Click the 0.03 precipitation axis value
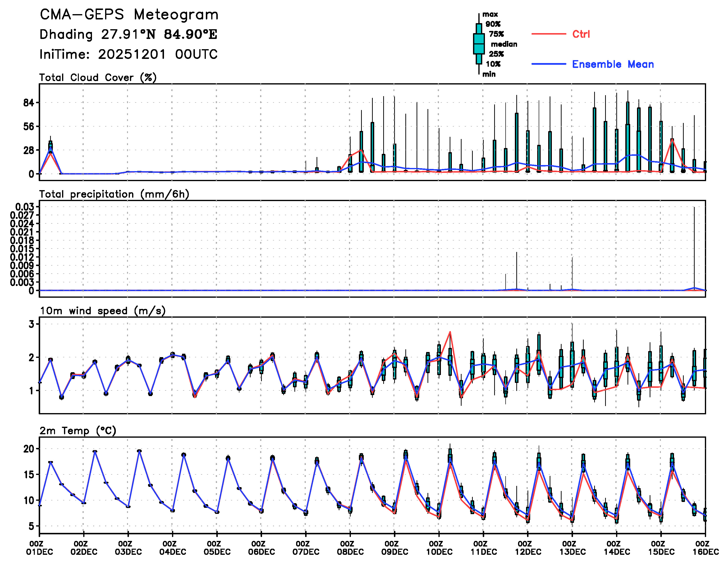 [25, 207]
